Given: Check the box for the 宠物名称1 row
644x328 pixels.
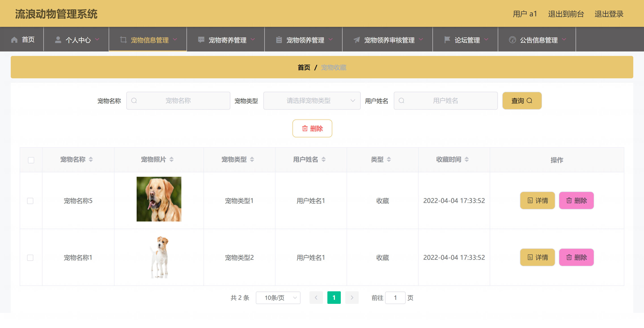Looking at the screenshot, I should point(30,258).
